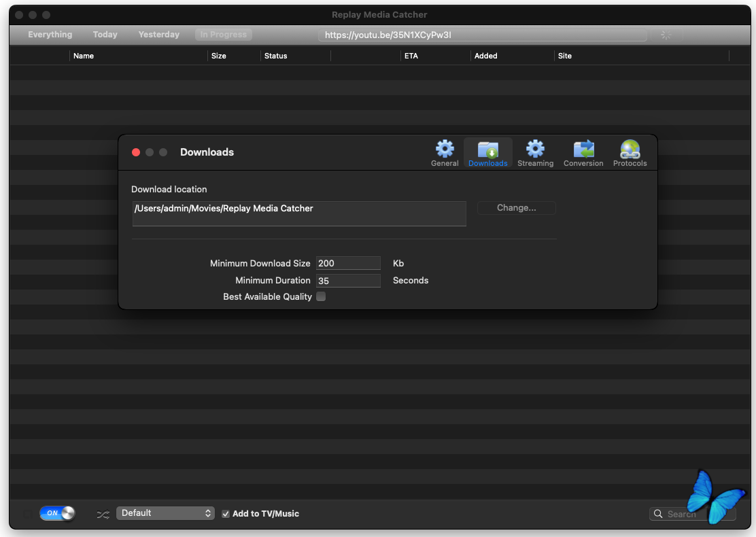Click the Minimum Download Size field
The width and height of the screenshot is (756, 537).
348,263
